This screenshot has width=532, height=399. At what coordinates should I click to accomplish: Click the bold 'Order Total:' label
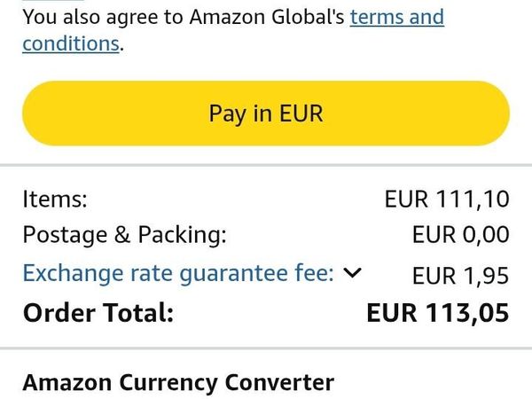click(98, 313)
